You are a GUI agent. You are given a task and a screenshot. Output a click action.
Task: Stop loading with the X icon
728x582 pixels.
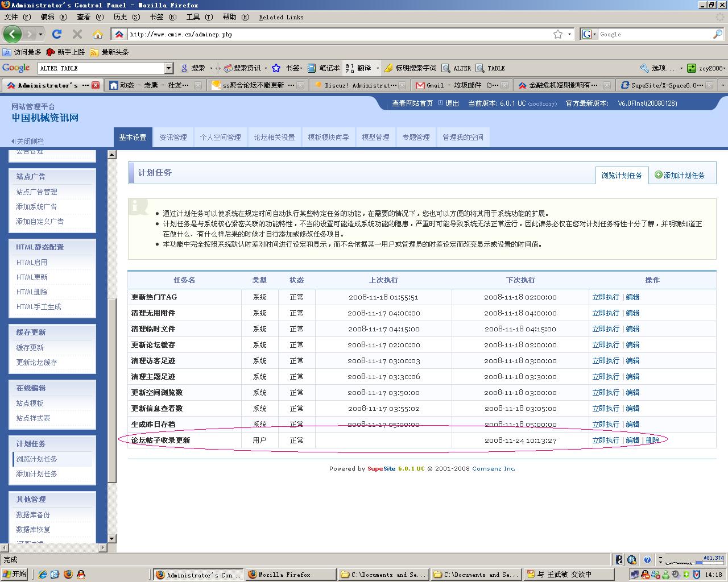pos(77,34)
